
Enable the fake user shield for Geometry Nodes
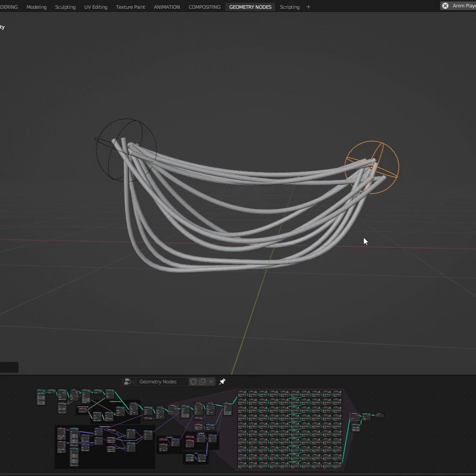[193, 382]
